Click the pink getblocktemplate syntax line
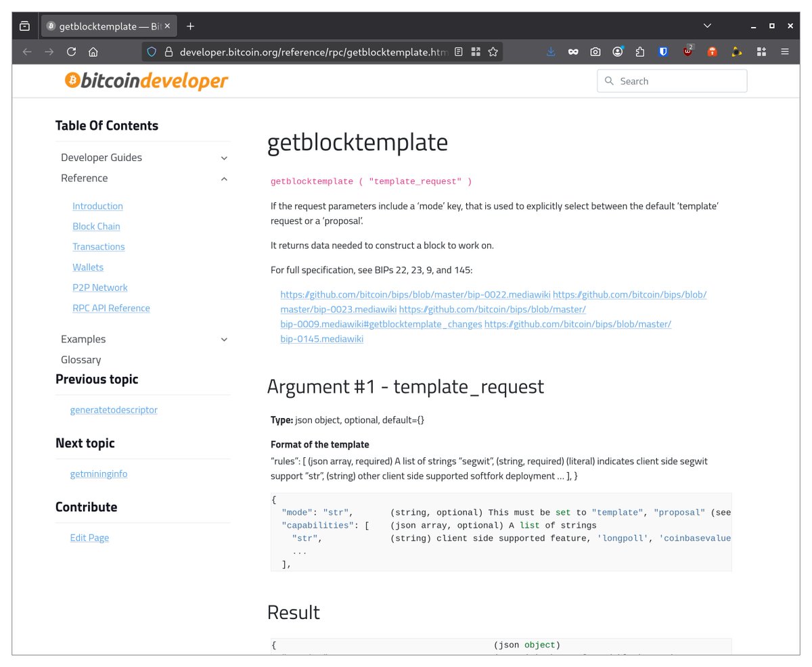Image resolution: width=812 pixels, height=667 pixels. 371,181
